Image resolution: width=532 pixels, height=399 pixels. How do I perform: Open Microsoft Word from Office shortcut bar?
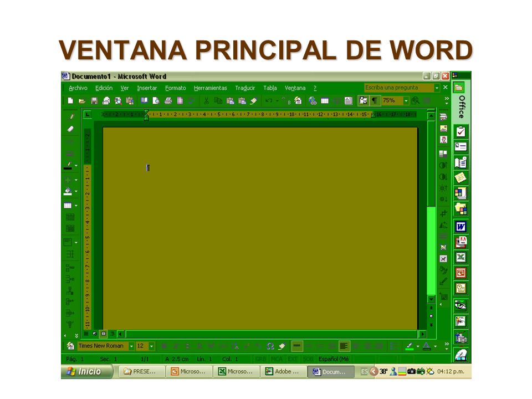point(461,227)
